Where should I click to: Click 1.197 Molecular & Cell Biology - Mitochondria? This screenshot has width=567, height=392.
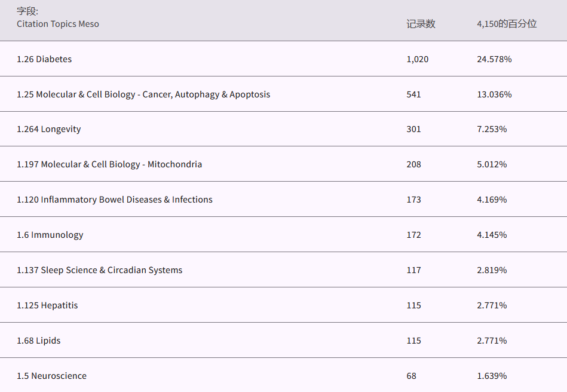point(109,164)
